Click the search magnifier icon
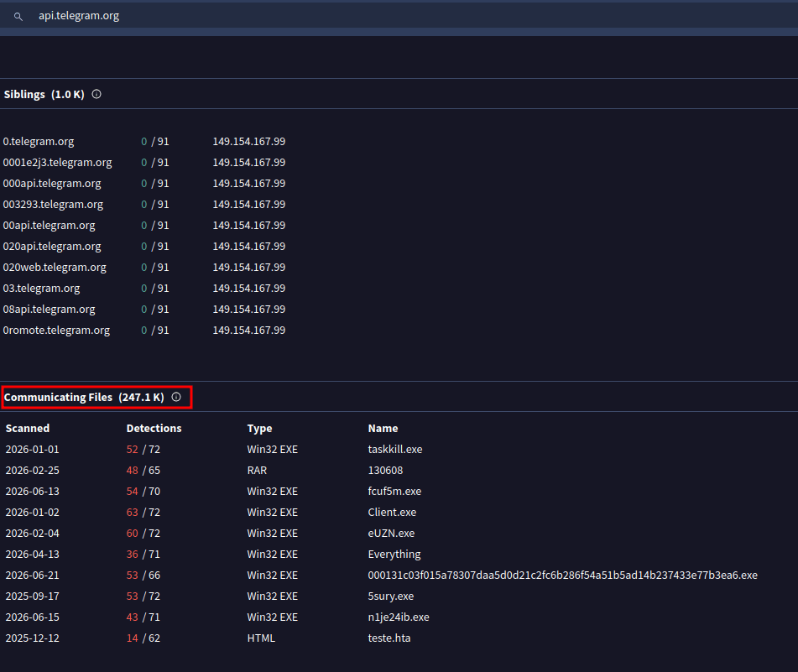This screenshot has height=672, width=798. pos(18,17)
